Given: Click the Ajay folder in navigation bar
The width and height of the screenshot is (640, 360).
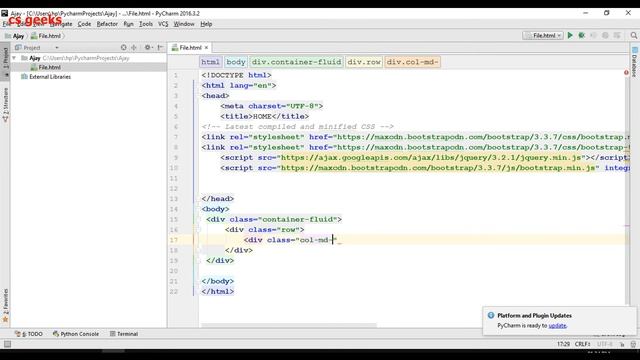Looking at the screenshot, I should (x=14, y=36).
